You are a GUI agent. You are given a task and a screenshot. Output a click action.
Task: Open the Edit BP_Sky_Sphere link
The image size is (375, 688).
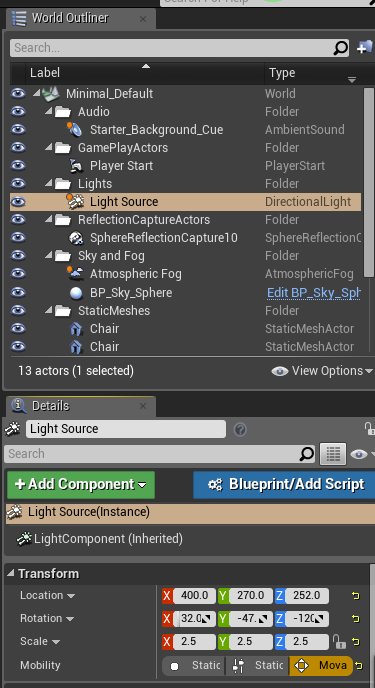[x=314, y=293]
